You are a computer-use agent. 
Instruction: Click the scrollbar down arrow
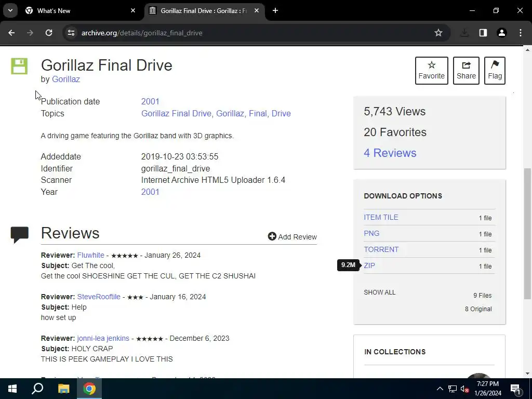click(527, 374)
